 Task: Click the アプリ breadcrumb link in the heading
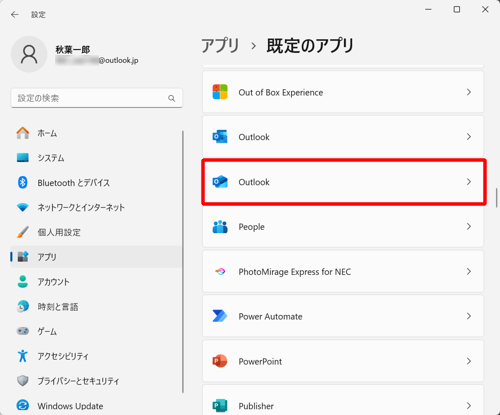pyautogui.click(x=220, y=45)
